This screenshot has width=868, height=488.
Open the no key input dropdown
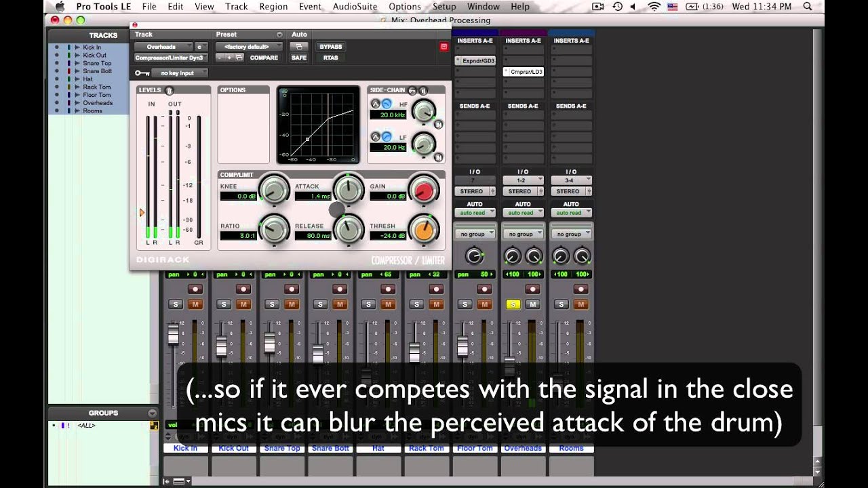pyautogui.click(x=180, y=73)
